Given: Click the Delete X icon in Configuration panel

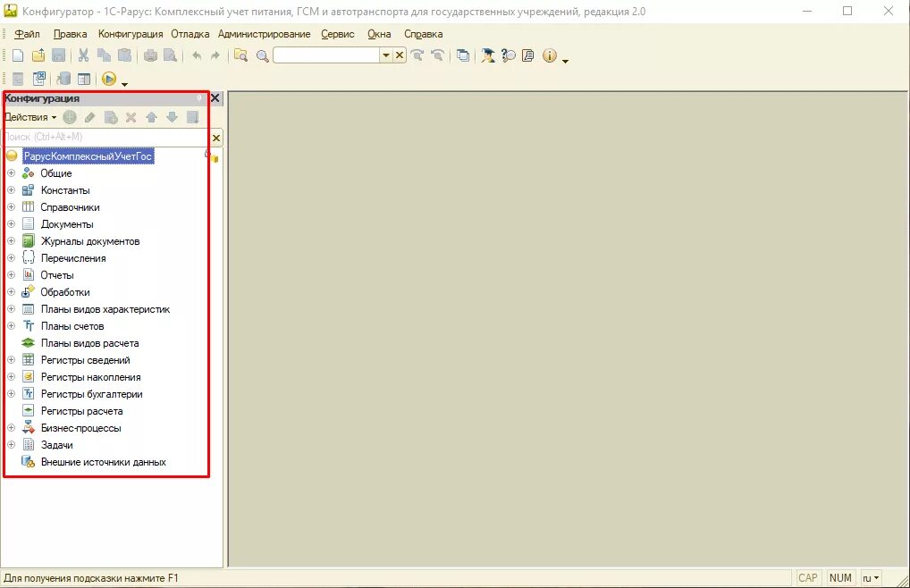Looking at the screenshot, I should [x=131, y=118].
